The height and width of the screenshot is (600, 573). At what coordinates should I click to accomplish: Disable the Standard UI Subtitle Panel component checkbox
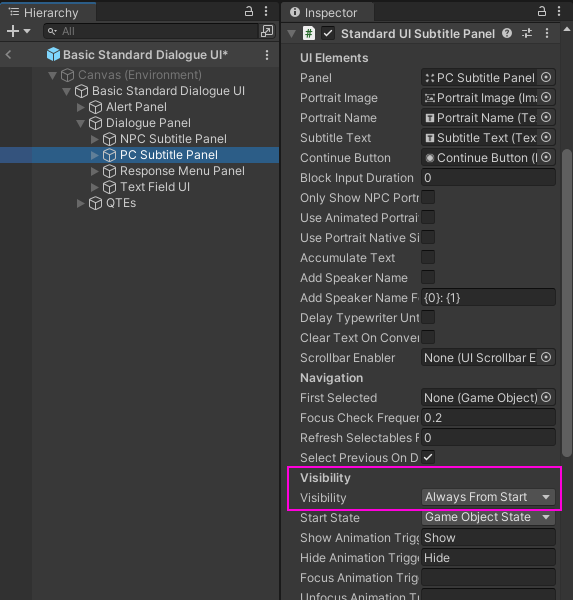(328, 33)
